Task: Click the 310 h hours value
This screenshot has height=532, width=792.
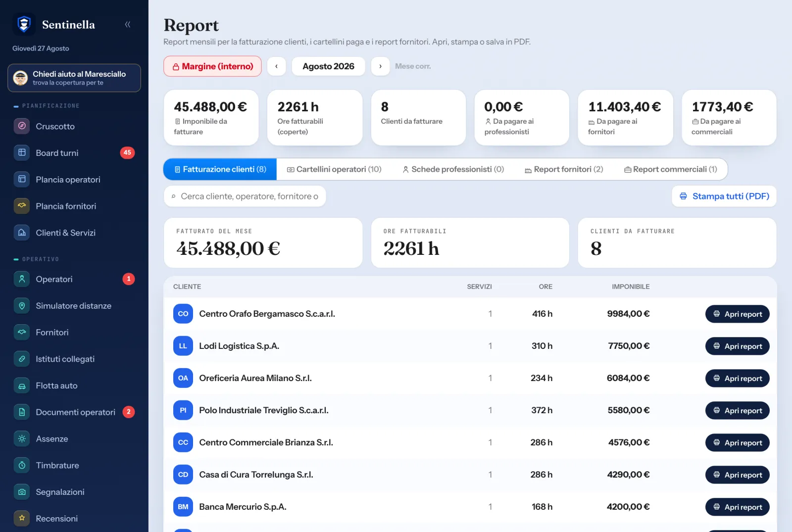Action: [542, 346]
